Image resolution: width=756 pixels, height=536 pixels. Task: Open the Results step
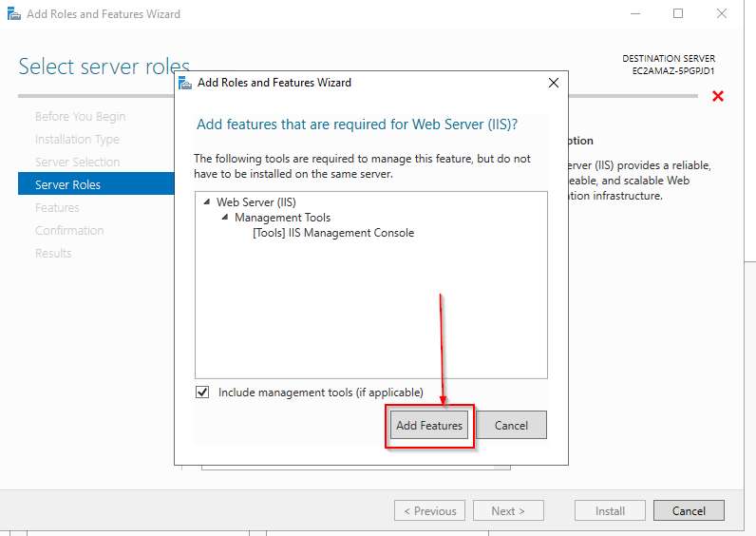(x=53, y=253)
